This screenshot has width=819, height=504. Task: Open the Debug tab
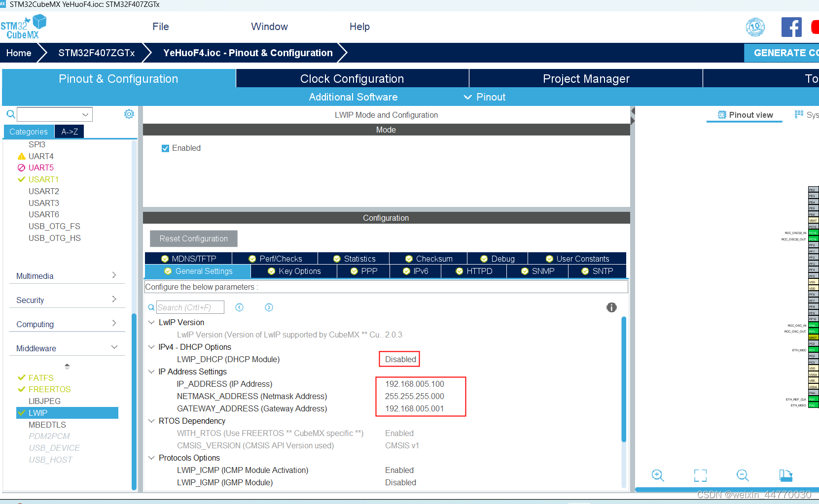coord(498,259)
